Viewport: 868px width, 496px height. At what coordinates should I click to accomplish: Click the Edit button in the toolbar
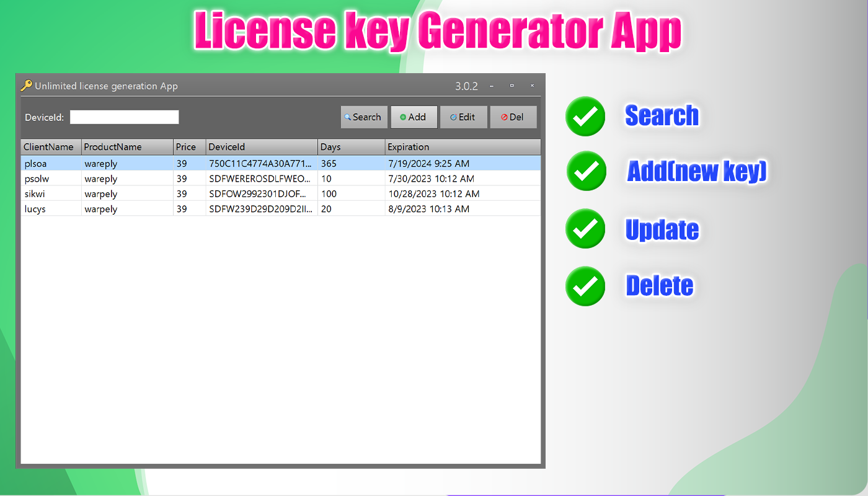(463, 117)
